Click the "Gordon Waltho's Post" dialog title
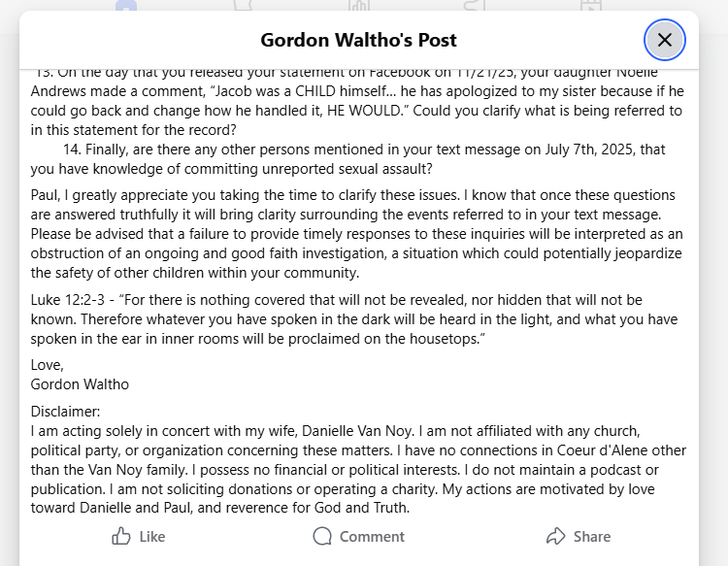728x566 pixels. click(358, 40)
